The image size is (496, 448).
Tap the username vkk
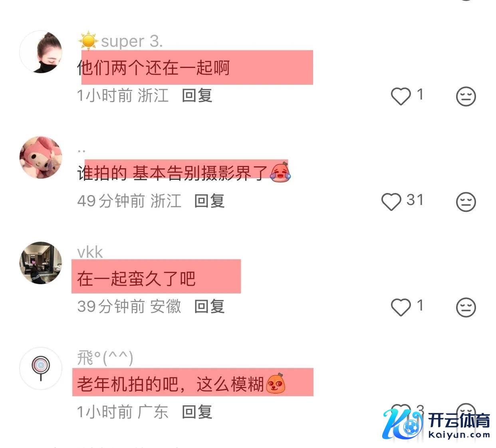(x=90, y=253)
